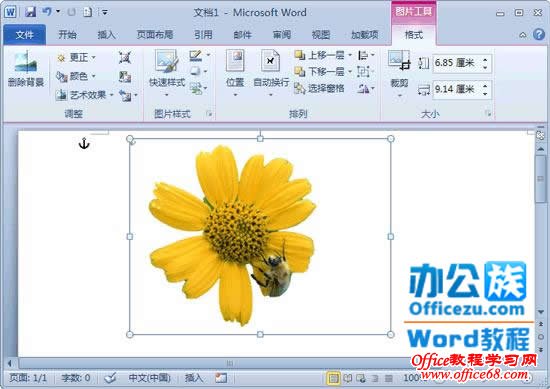The image size is (550, 389).
Task: Click the Change Picture icon
Action: click(x=125, y=76)
